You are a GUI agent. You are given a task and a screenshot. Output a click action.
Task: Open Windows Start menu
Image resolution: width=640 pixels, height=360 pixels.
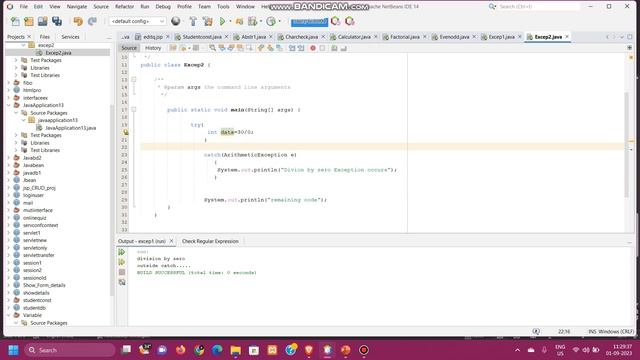pos(13,350)
